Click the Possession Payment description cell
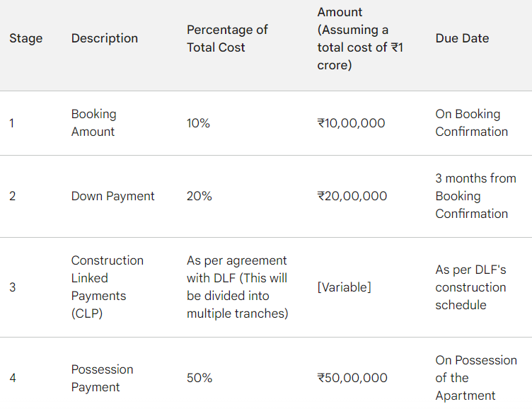The image size is (532, 409). click(x=102, y=378)
